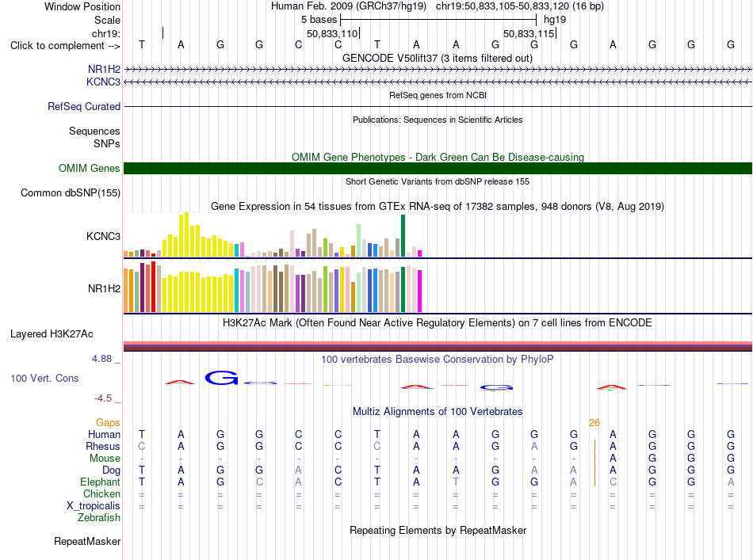Viewport: 753px width, 560px height.
Task: Click the Rhesus alignment row label
Action: coord(103,446)
